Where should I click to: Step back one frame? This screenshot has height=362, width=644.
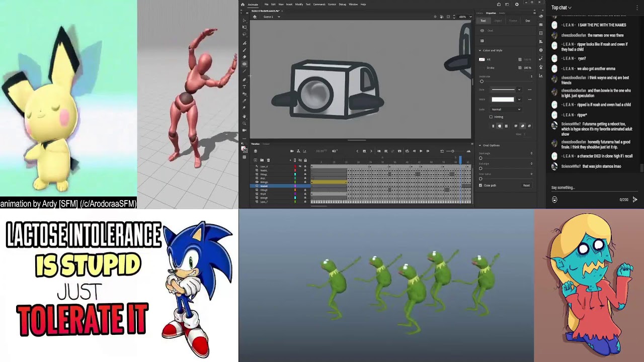click(x=414, y=151)
